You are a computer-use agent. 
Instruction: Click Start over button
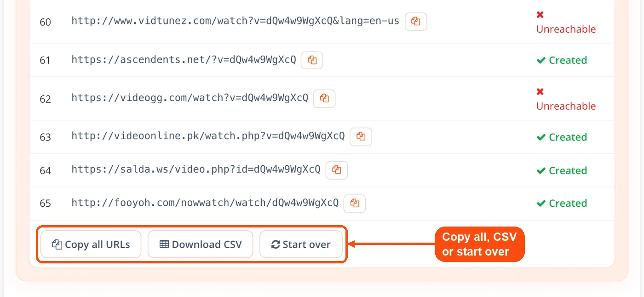click(x=301, y=245)
